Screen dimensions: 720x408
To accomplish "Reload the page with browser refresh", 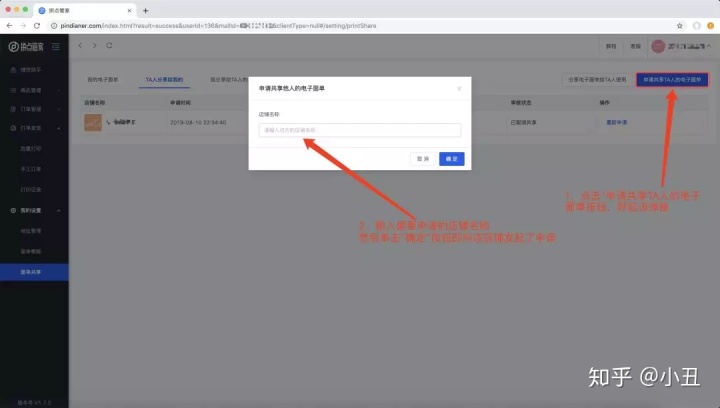I will coord(37,26).
